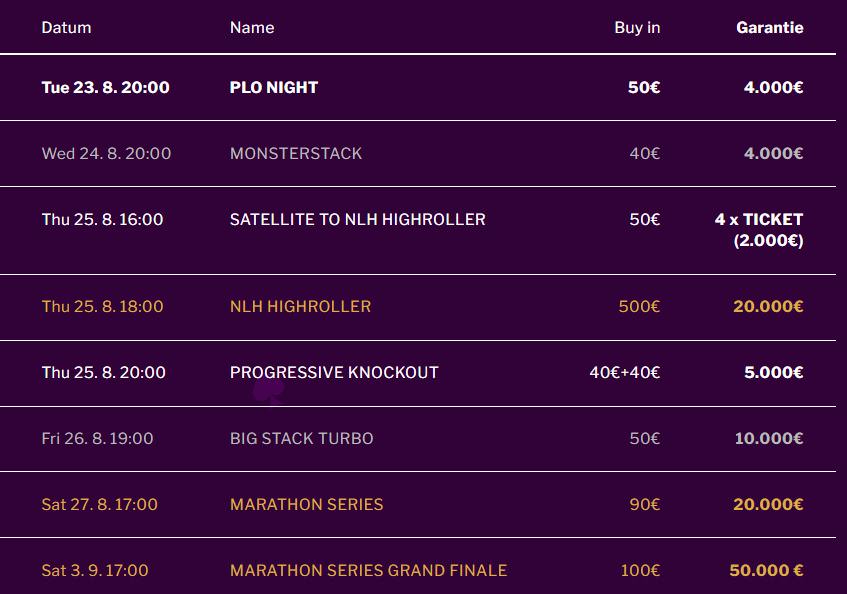This screenshot has height=594, width=847.
Task: Select the Sat 3. 9. 17:00 date
Action: 95,570
